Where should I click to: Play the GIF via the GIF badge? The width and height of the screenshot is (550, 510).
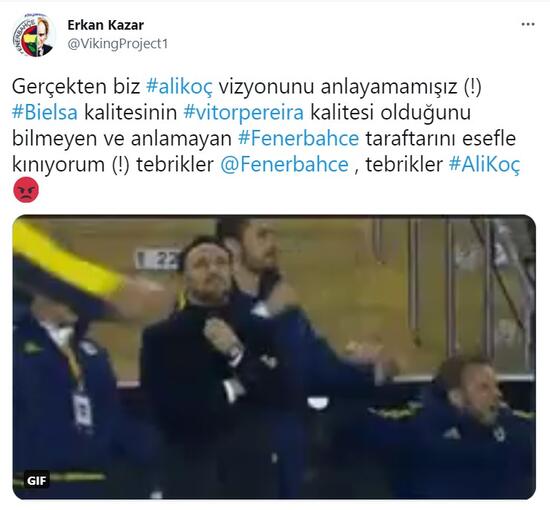[36, 480]
